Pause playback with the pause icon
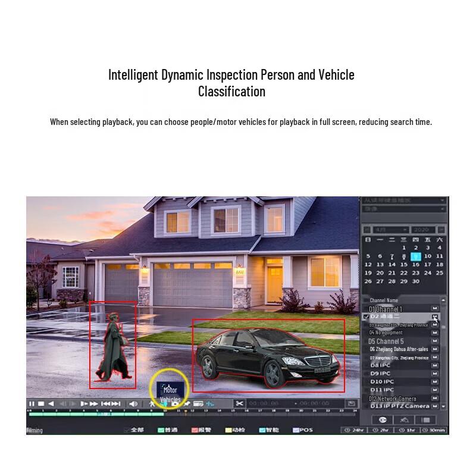This screenshot has width=476, height=476. (x=32, y=404)
